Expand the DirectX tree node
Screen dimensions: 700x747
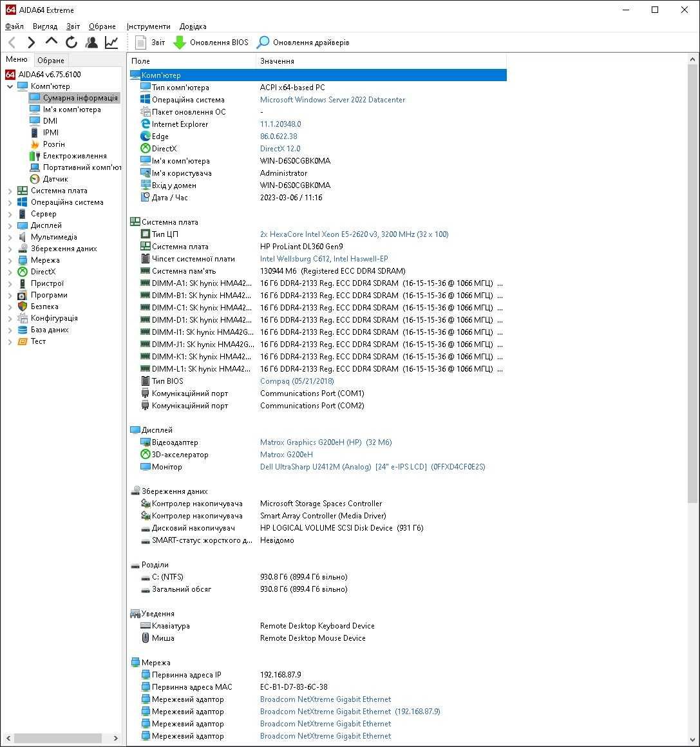point(10,272)
